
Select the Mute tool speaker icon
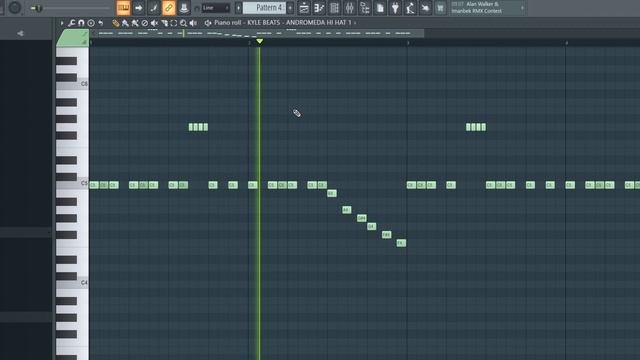coord(154,23)
